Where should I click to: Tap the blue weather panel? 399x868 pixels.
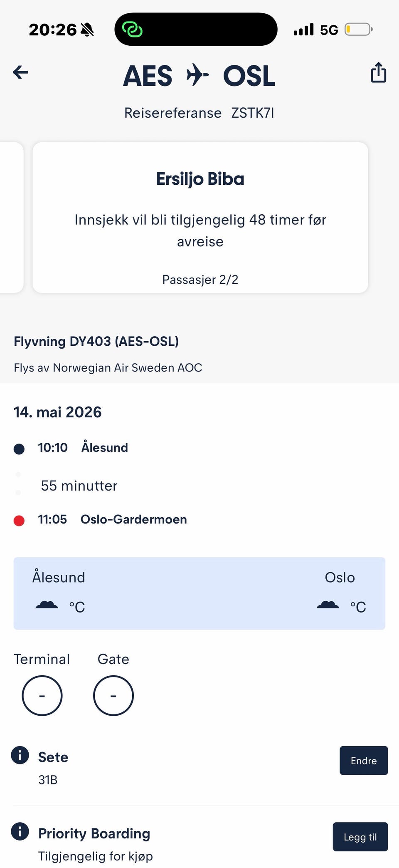[x=199, y=593]
